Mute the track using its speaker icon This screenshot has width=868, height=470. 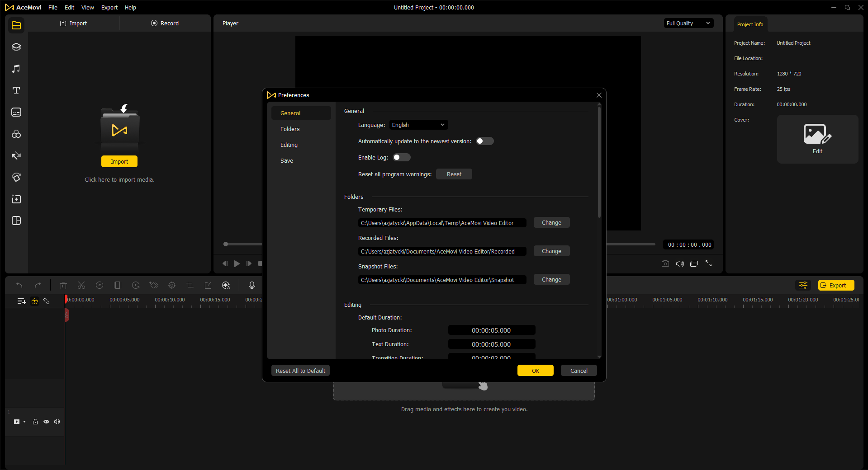57,422
